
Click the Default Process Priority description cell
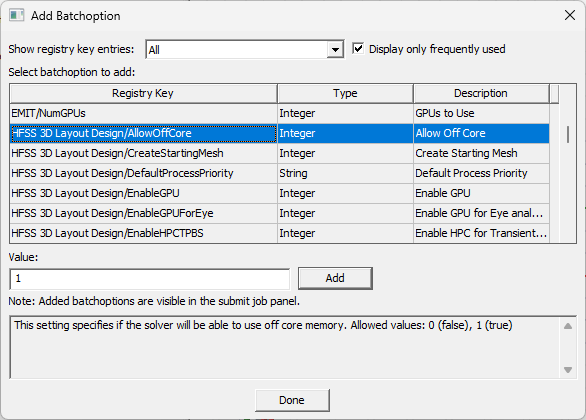point(481,173)
